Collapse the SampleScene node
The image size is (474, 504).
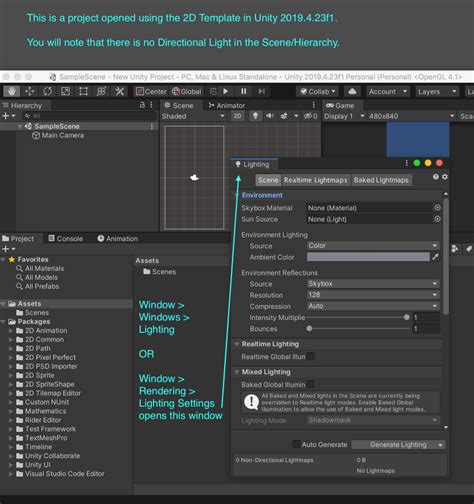pos(20,126)
